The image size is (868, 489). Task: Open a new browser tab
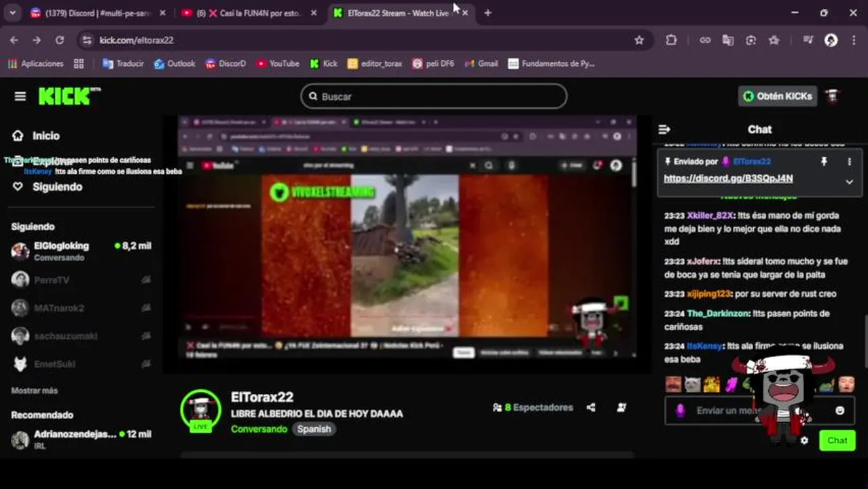[x=488, y=13]
